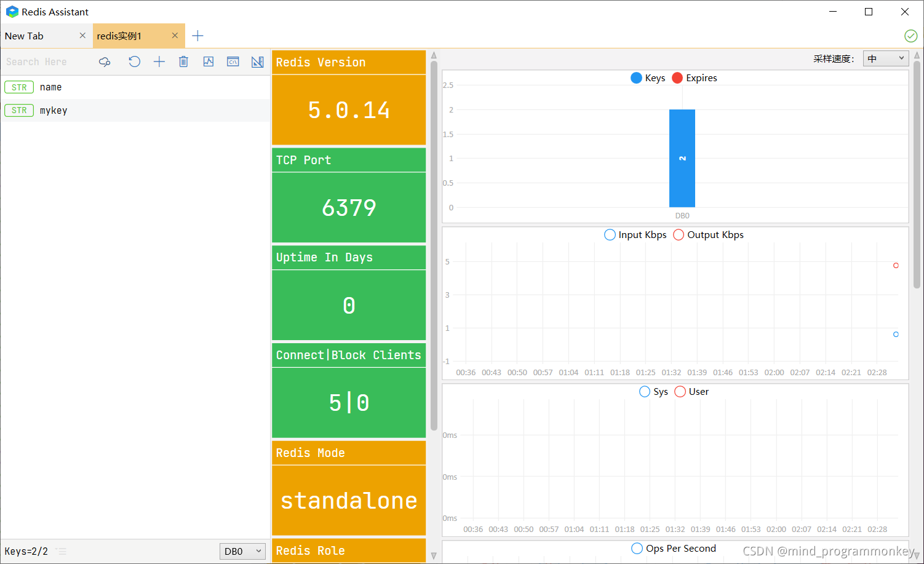The image size is (924, 564).
Task: Click the STR badge for name
Action: pos(19,87)
